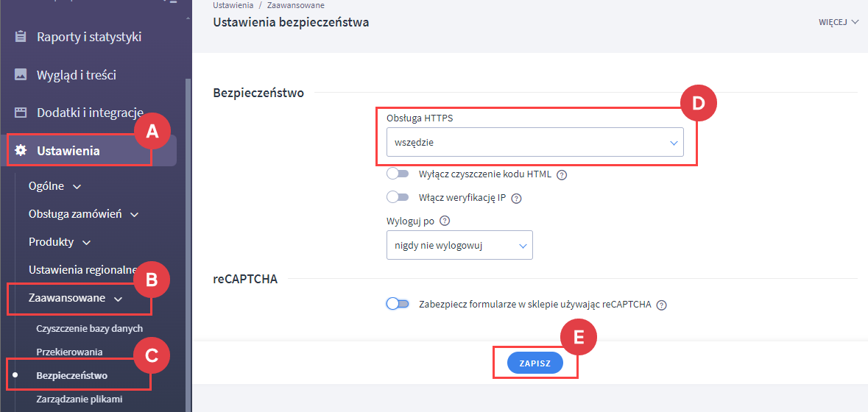Open the Wyloguj po dropdown
868x412 pixels.
pos(459,245)
